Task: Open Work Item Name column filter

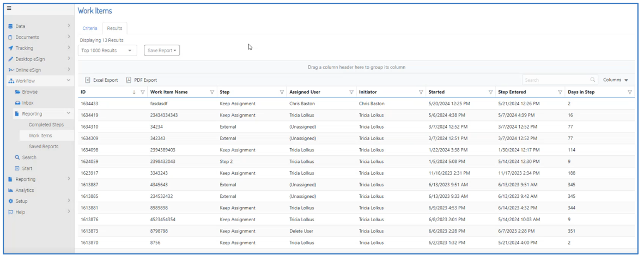Action: click(212, 93)
